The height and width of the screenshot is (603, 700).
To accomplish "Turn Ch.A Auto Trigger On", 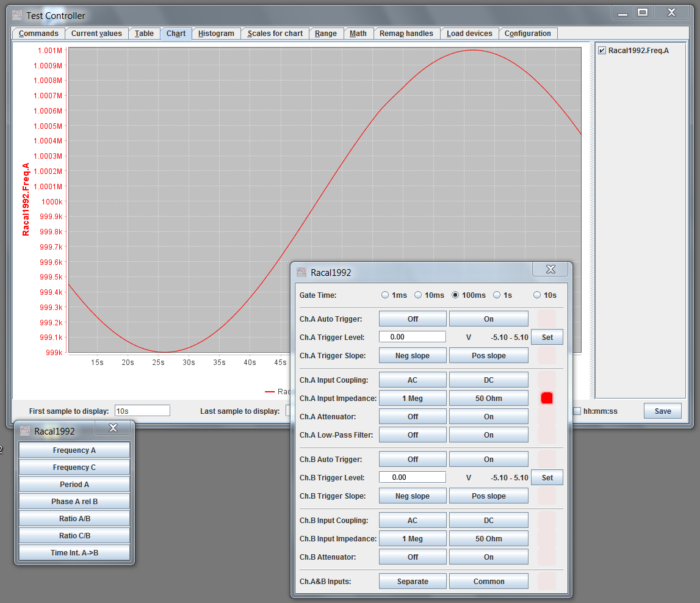I will [488, 319].
